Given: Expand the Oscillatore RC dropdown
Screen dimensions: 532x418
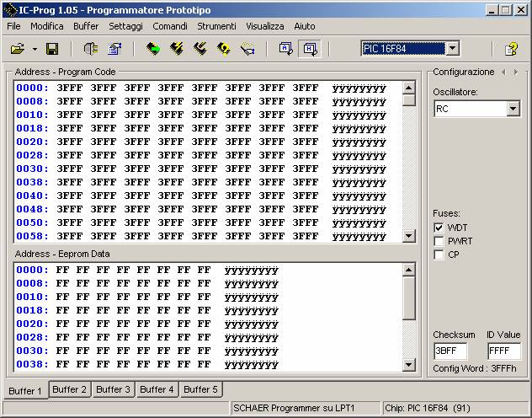Looking at the screenshot, I should 513,109.
